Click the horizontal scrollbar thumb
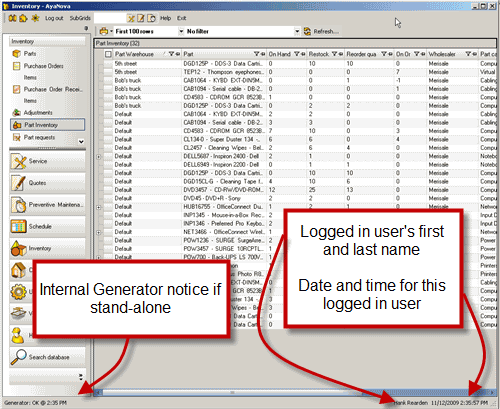Viewport: 500px width, 409px height. (x=232, y=392)
